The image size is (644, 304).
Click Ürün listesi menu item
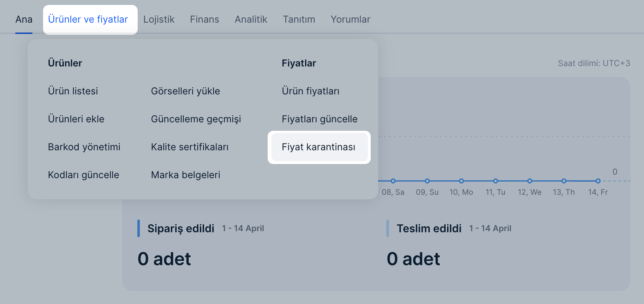point(73,91)
